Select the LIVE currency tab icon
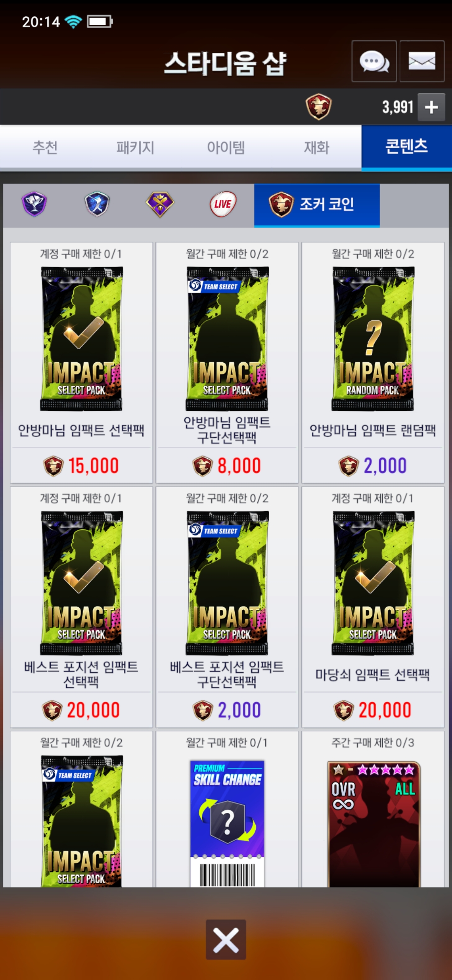Image resolution: width=452 pixels, height=980 pixels. [x=223, y=204]
